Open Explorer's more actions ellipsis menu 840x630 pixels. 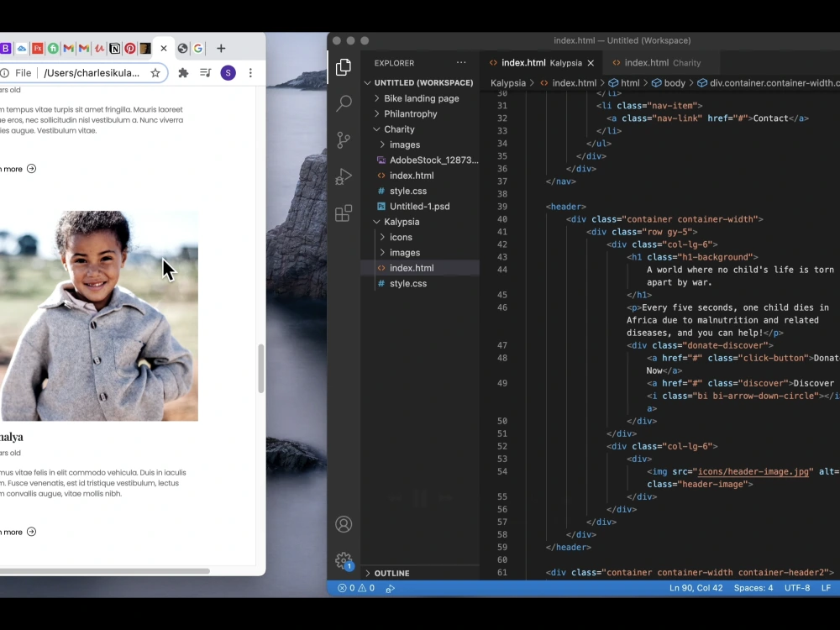pyautogui.click(x=461, y=63)
